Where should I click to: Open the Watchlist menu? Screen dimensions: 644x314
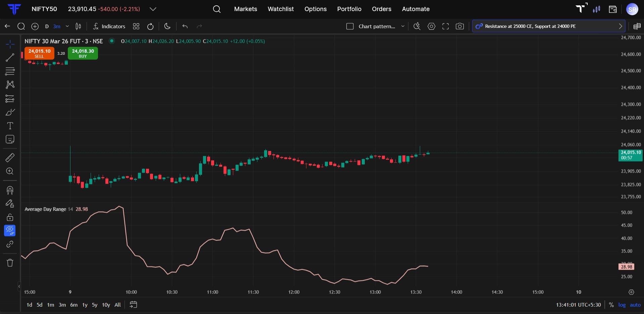(281, 9)
